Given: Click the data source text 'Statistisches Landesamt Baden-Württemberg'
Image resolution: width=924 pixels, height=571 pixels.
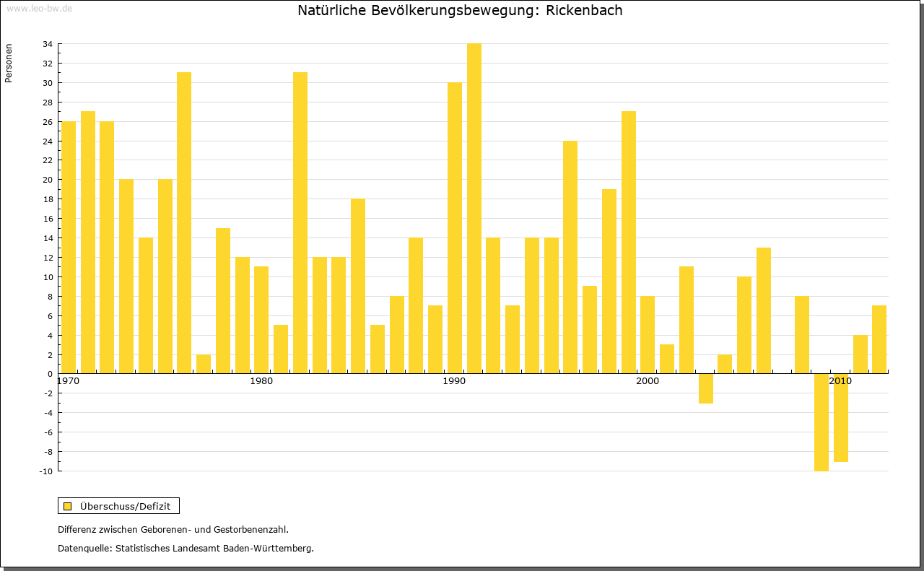Looking at the screenshot, I should [x=214, y=548].
